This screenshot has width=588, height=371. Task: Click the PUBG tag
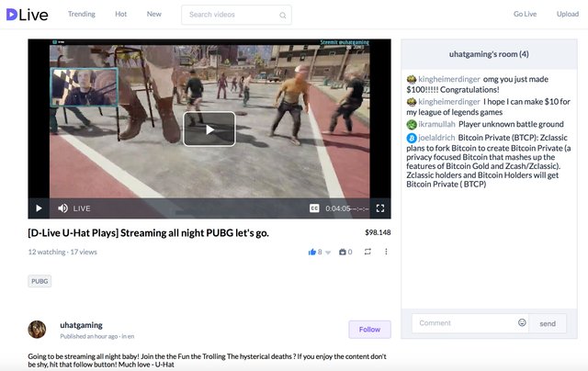coord(40,282)
